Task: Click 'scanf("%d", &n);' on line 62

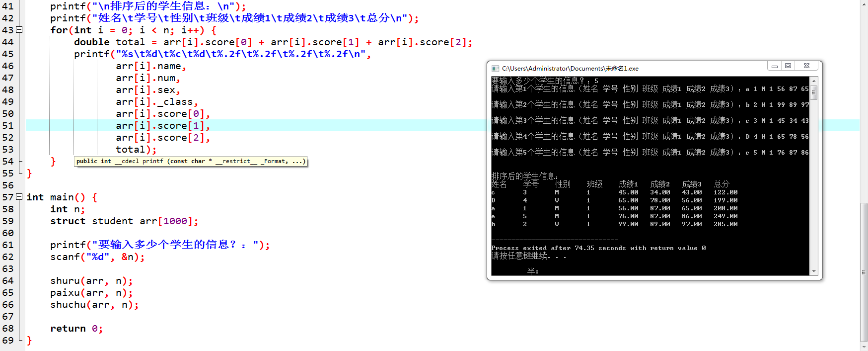Action: point(97,257)
